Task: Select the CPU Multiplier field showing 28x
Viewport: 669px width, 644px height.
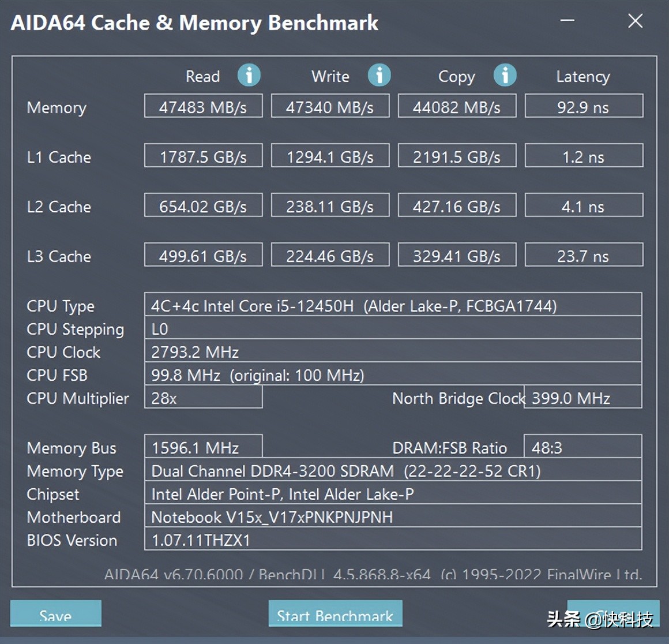Action: pos(203,398)
